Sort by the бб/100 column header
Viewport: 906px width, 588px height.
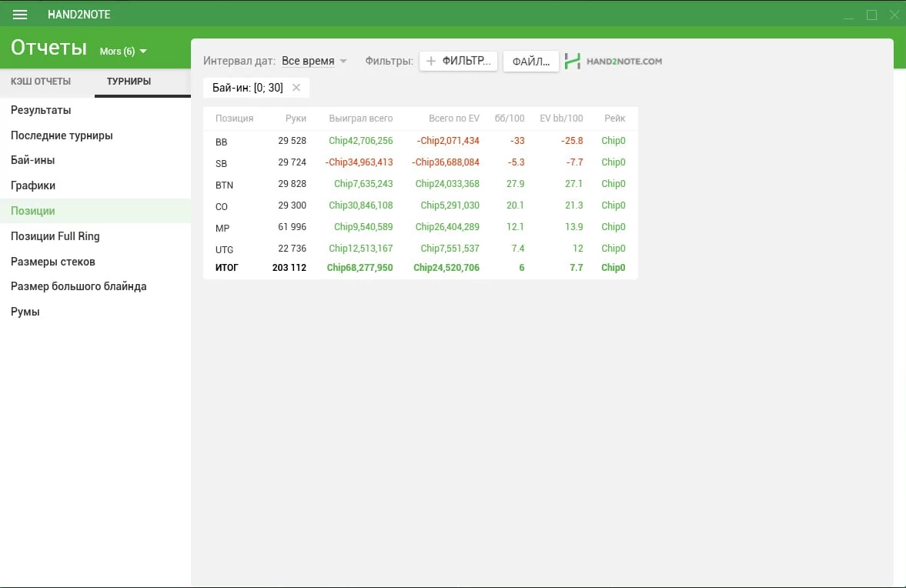tap(510, 118)
